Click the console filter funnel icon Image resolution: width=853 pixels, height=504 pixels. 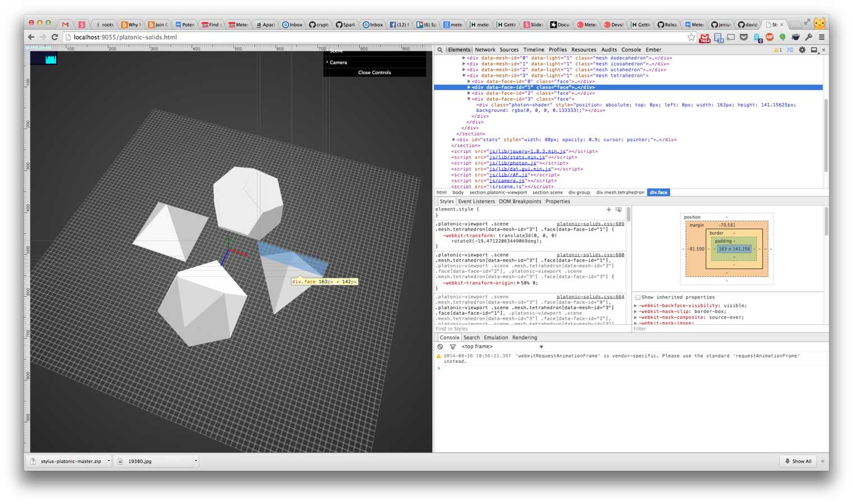[452, 347]
